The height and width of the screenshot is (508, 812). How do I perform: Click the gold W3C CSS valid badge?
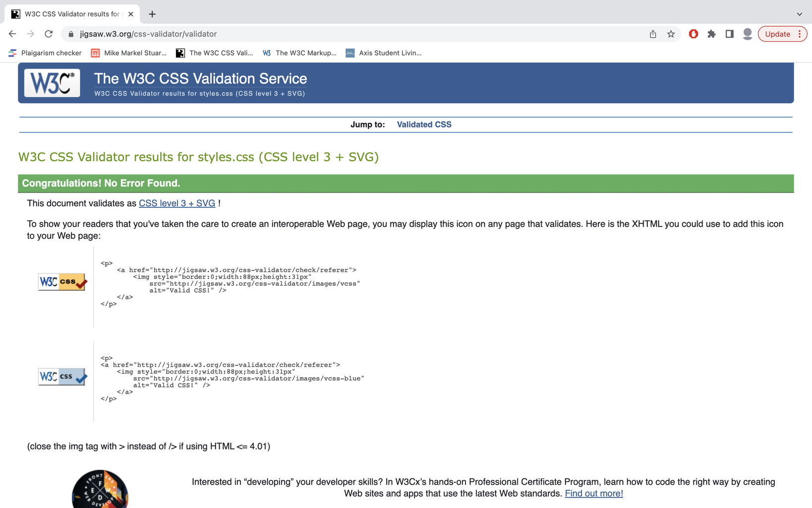[62, 282]
